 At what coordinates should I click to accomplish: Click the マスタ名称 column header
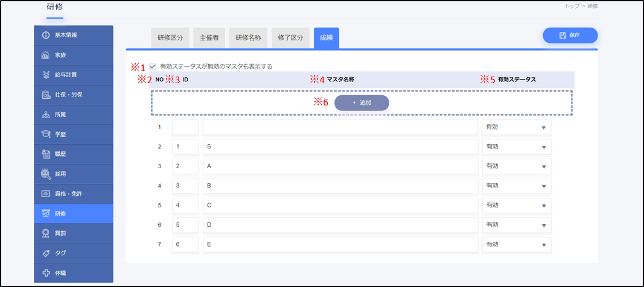coord(340,80)
